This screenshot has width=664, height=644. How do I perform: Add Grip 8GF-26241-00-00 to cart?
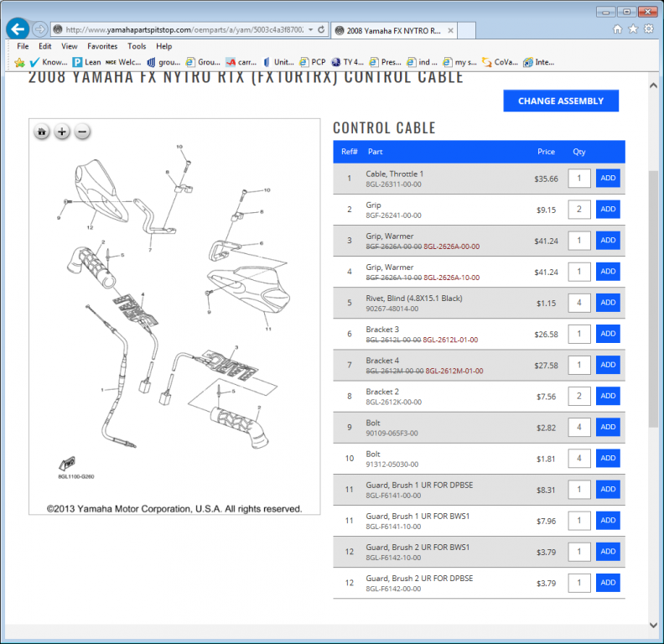coord(608,210)
